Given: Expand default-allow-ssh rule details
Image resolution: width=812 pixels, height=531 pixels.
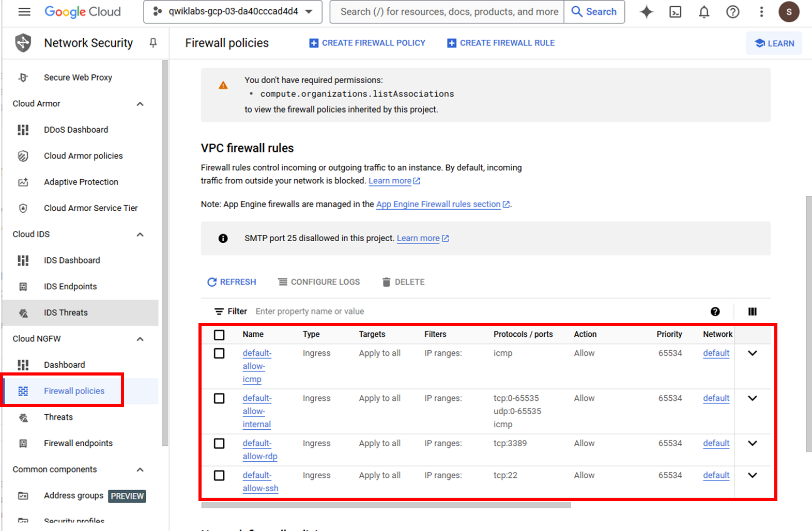Looking at the screenshot, I should pyautogui.click(x=753, y=475).
